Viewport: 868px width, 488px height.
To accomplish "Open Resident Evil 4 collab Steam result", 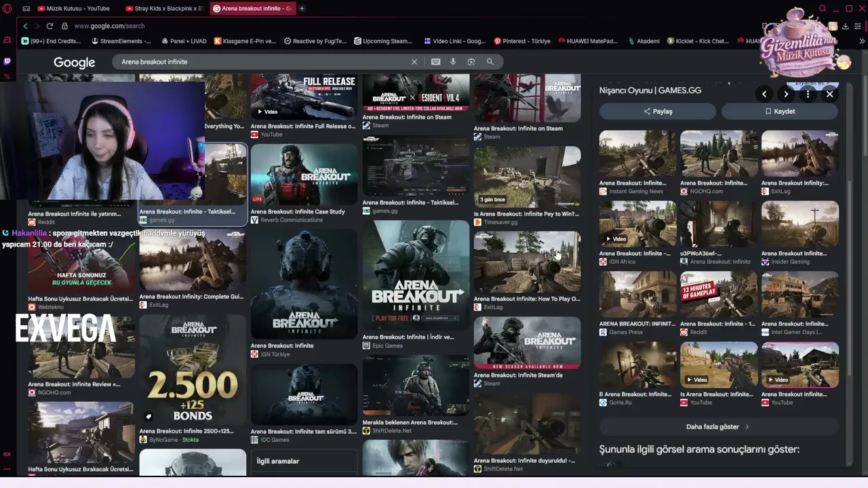I will coord(416,93).
